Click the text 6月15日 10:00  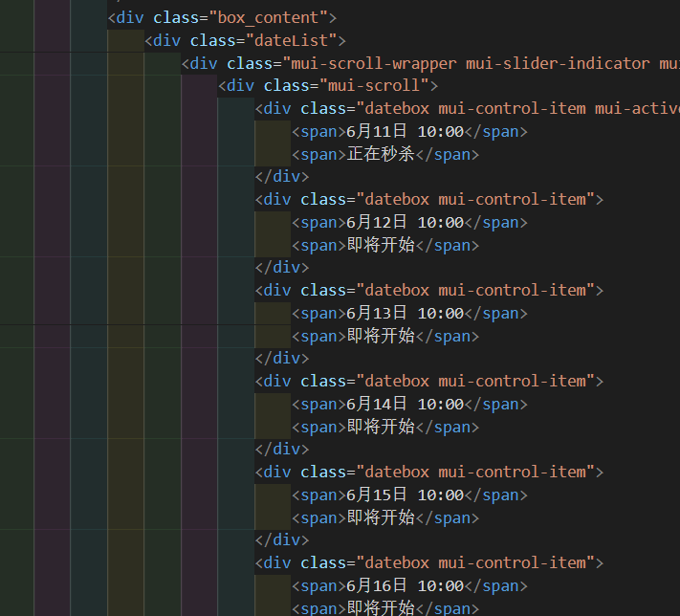click(406, 495)
